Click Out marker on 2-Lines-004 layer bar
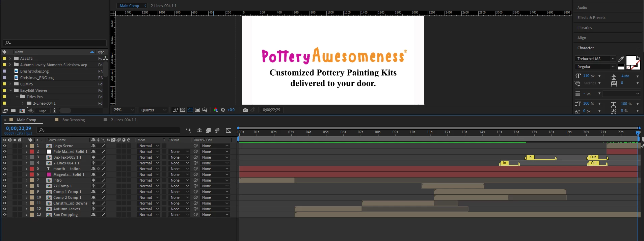The image size is (644, 241). click(593, 163)
